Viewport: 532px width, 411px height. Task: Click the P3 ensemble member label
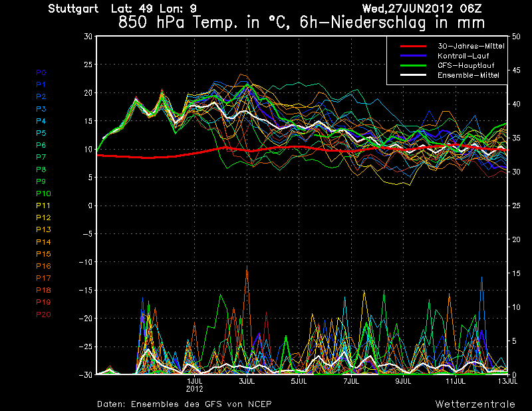point(41,109)
